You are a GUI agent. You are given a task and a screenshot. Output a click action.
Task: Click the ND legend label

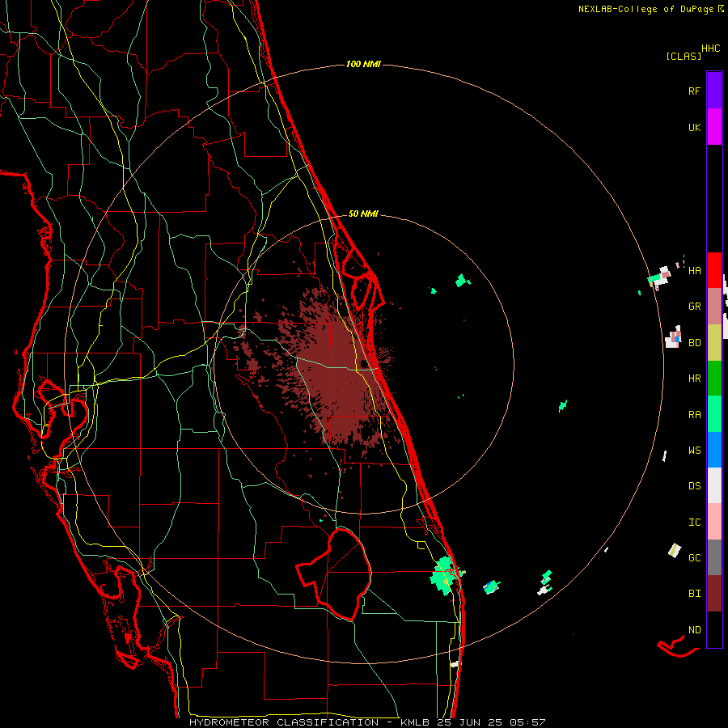coord(694,629)
